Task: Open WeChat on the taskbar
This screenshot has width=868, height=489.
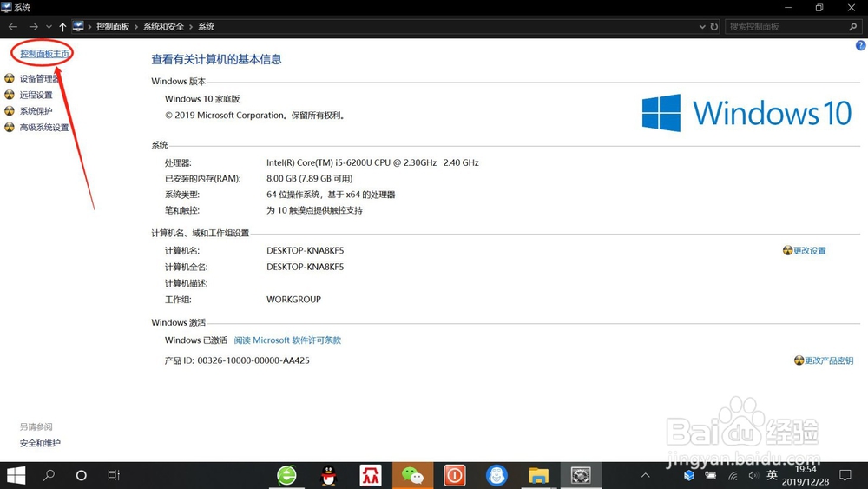Action: (x=412, y=475)
